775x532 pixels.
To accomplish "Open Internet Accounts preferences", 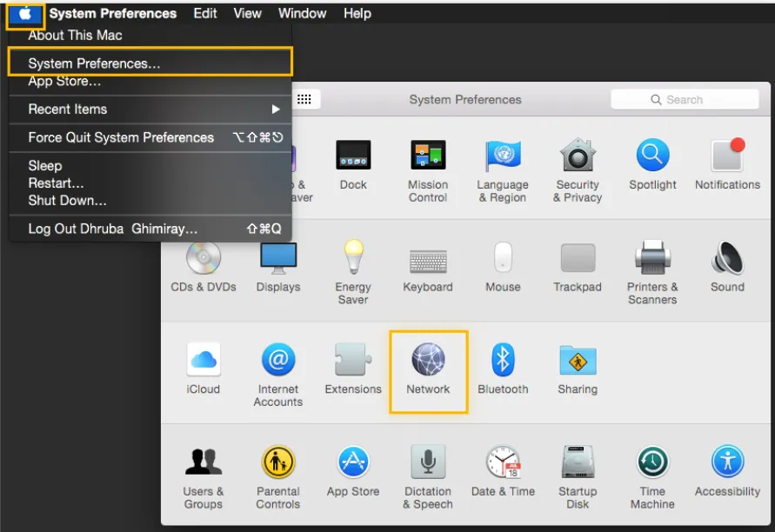I will tap(278, 375).
